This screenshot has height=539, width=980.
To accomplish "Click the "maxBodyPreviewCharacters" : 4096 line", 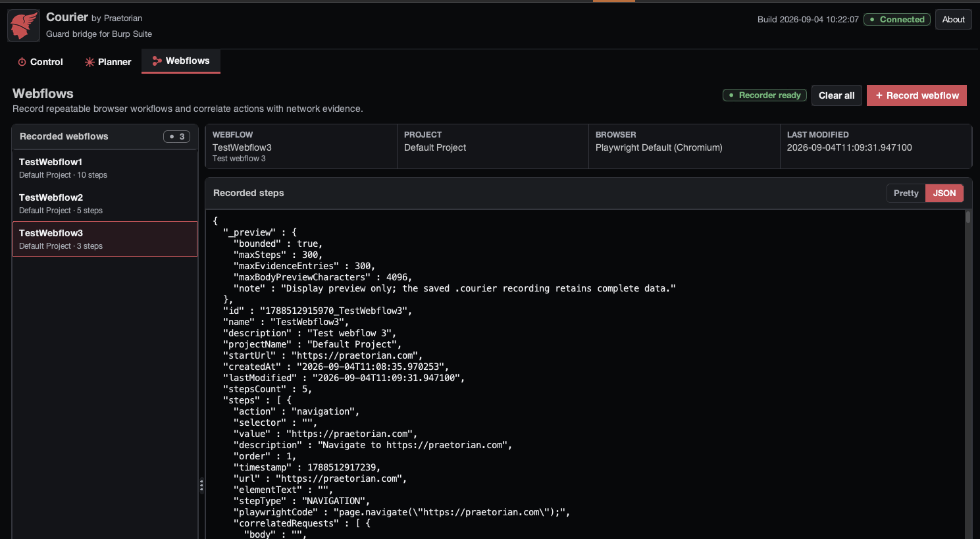I will tap(322, 277).
